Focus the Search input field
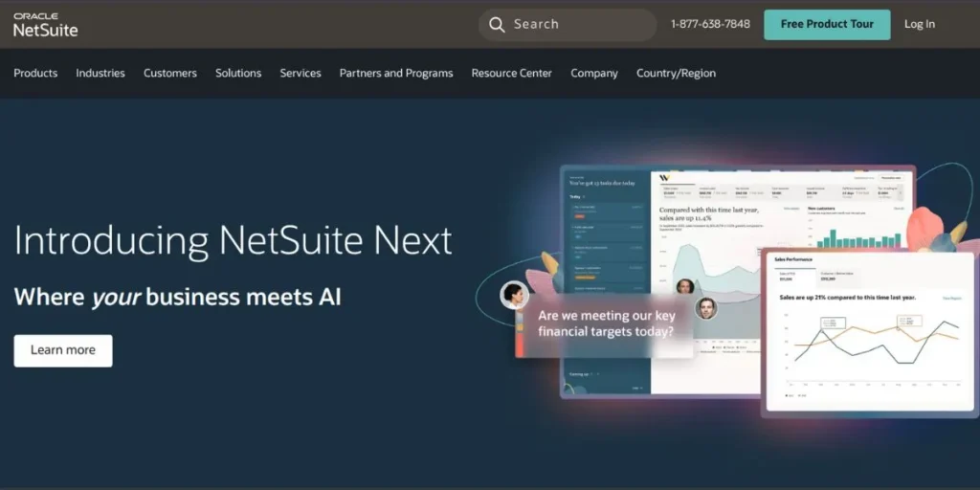The width and height of the screenshot is (980, 490). click(568, 24)
